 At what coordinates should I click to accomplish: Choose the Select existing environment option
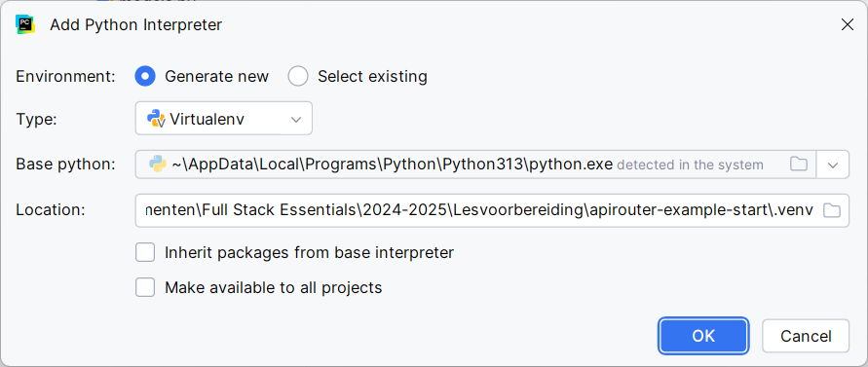pos(298,76)
